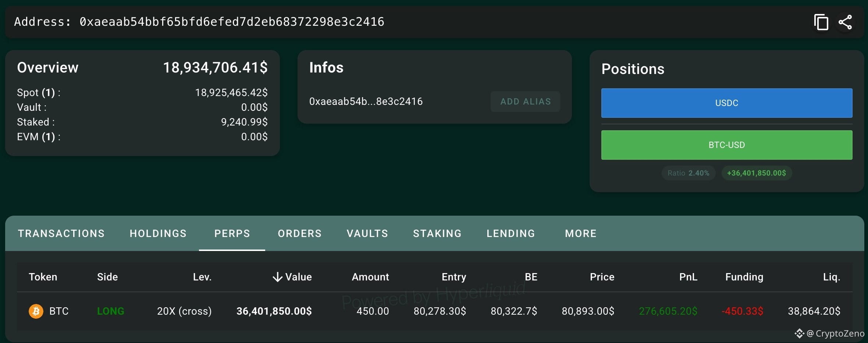Viewport: 868px width, 343px height.
Task: Copy the wallet address with copy icon
Action: [x=821, y=22]
